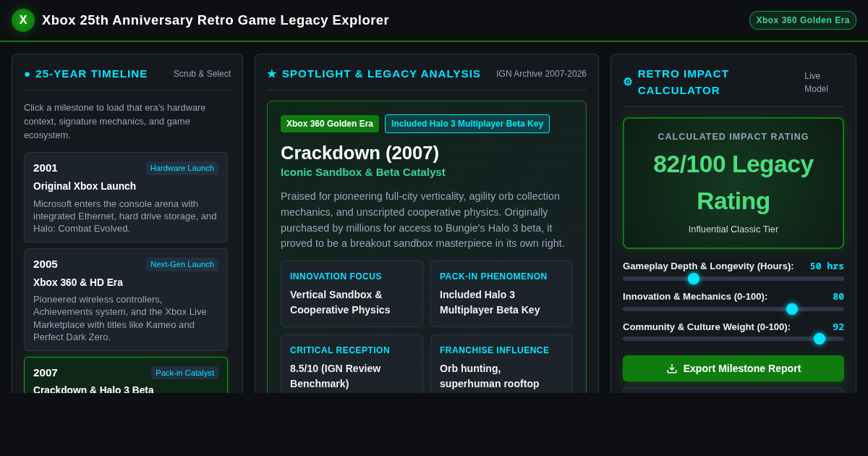Screen dimensions: 868x456
Task: Open the Innovation Focus card
Action: (x=352, y=294)
